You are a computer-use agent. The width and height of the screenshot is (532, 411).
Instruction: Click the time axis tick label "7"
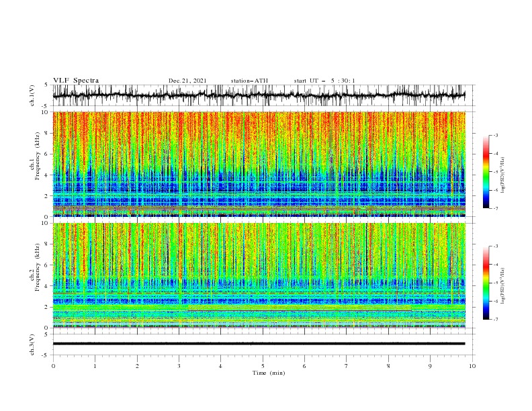coord(347,366)
